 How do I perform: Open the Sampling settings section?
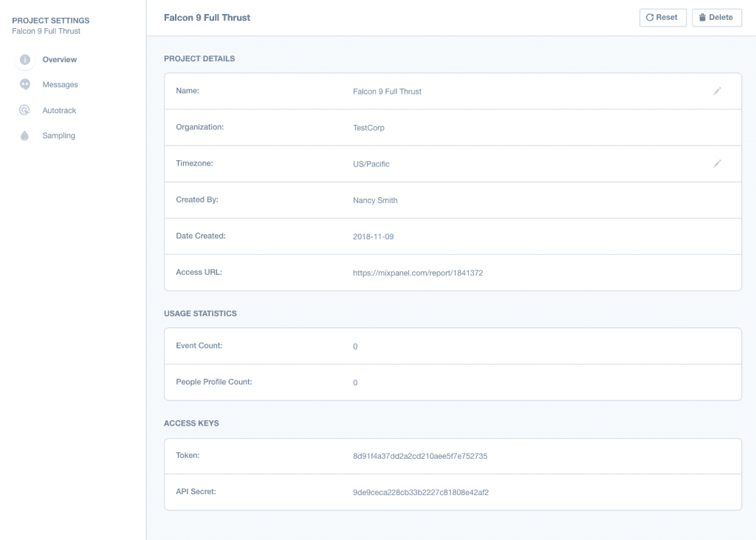tap(58, 136)
